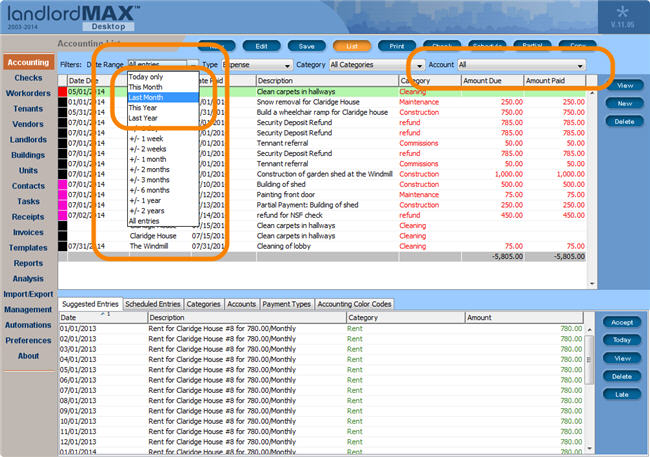The width and height of the screenshot is (650, 457).
Task: Switch to Accounting Color Codes tab
Action: [x=354, y=304]
